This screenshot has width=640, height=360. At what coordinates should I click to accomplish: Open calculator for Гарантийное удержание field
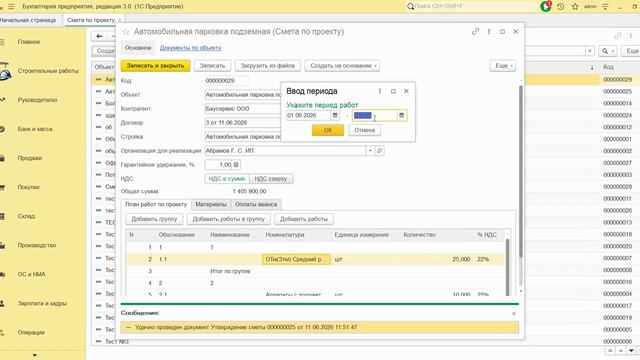(236, 165)
